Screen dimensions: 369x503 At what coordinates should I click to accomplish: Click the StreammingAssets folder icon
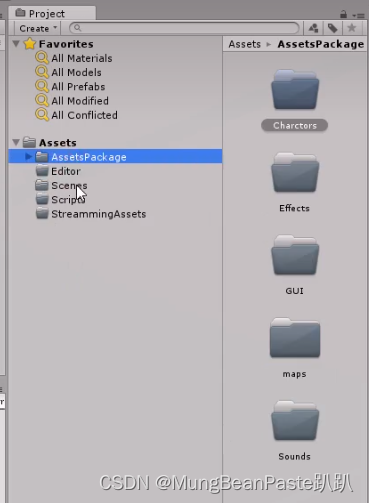42,213
